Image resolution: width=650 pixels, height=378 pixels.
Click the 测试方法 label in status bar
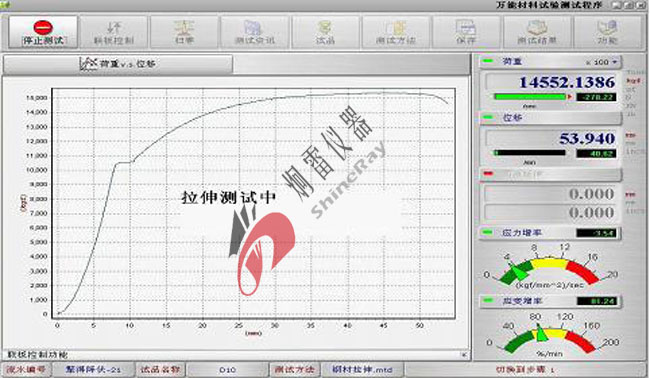[294, 369]
